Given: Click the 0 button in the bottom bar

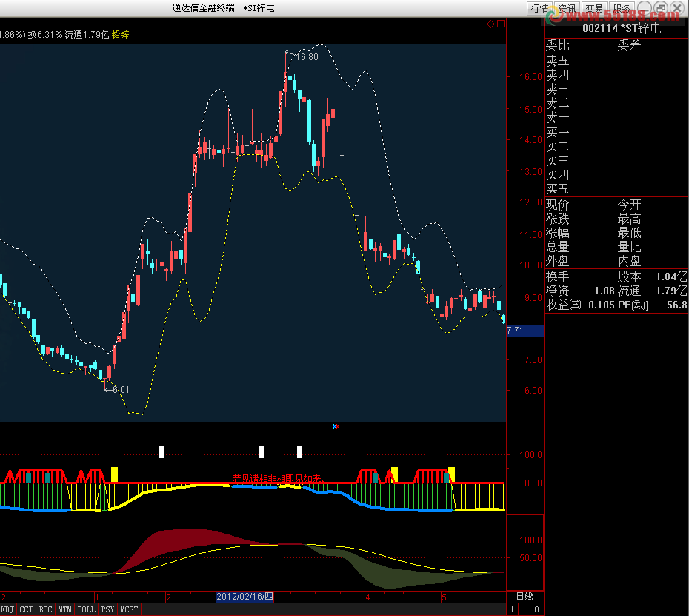Looking at the screenshot, I should [x=536, y=609].
